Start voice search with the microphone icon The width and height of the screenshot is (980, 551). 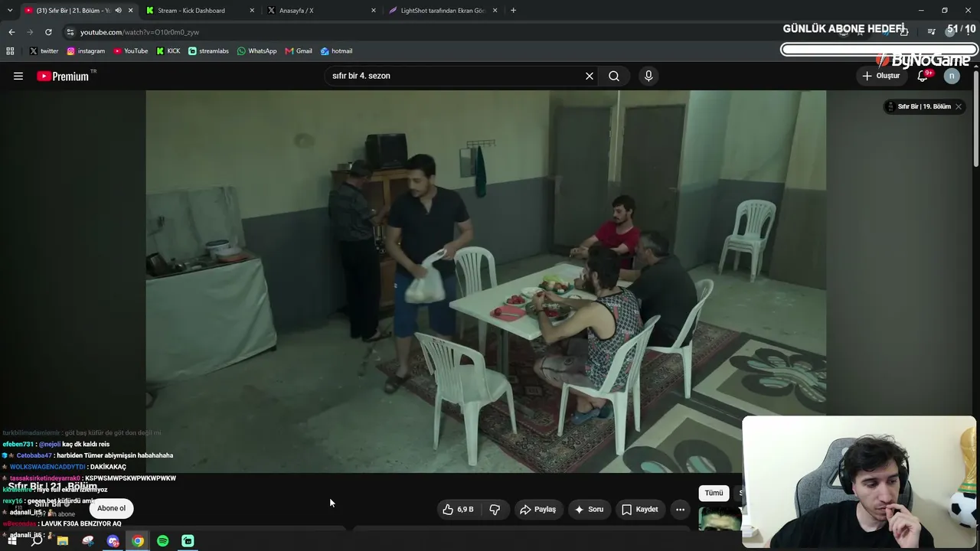point(648,76)
